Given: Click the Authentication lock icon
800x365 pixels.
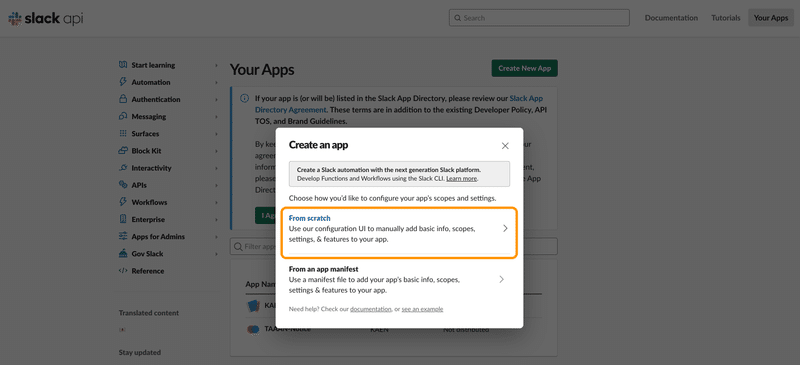Looking at the screenshot, I should (x=122, y=99).
